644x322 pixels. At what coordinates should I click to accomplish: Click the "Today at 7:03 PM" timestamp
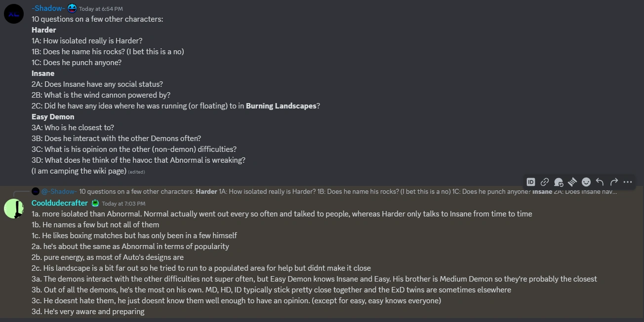pyautogui.click(x=123, y=204)
